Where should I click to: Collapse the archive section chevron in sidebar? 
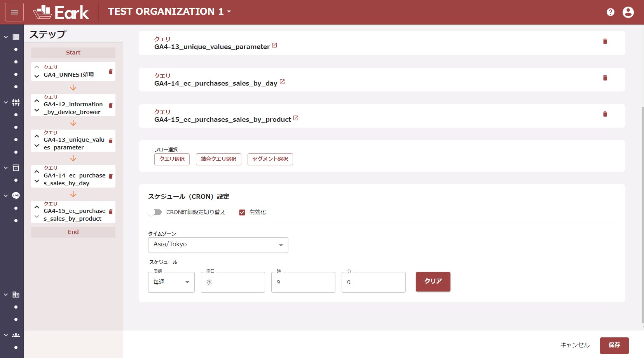click(6, 168)
